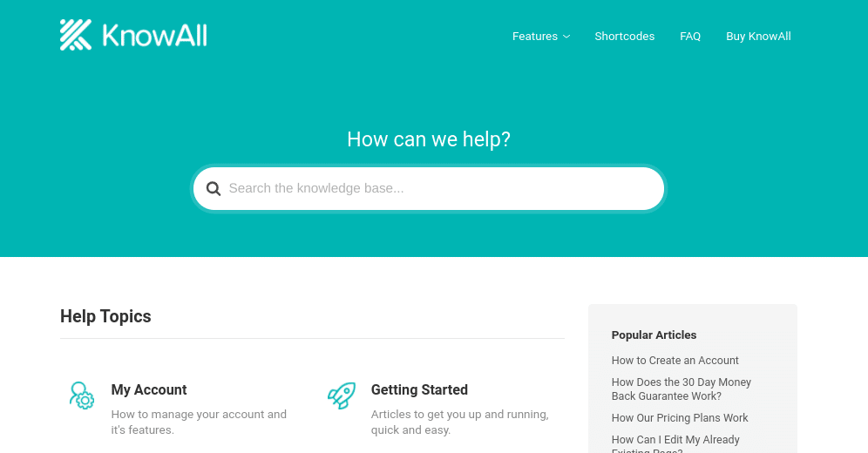Click the KnowAll logo icon

(x=76, y=35)
